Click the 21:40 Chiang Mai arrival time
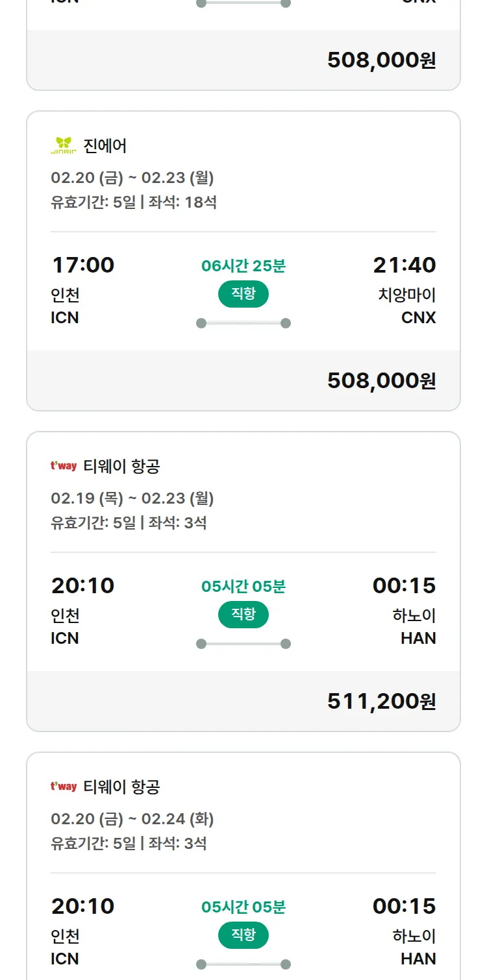487x980 pixels. (x=404, y=265)
